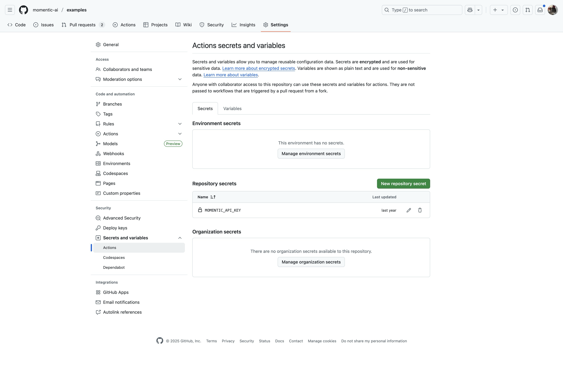This screenshot has height=392, width=563.
Task: Switch to the Variables tab
Action: pyautogui.click(x=232, y=109)
